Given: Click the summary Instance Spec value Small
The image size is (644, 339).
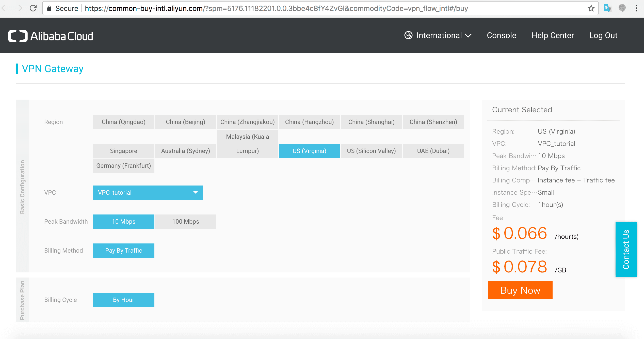Looking at the screenshot, I should click(546, 192).
